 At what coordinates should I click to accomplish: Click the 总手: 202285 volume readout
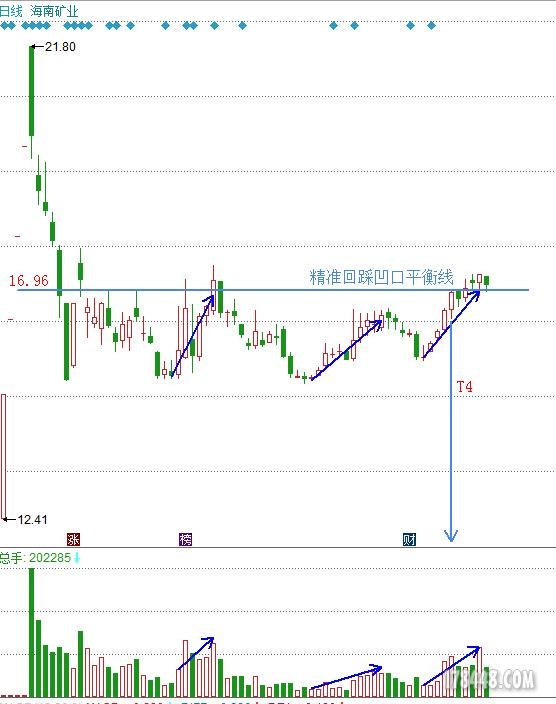tap(35, 558)
